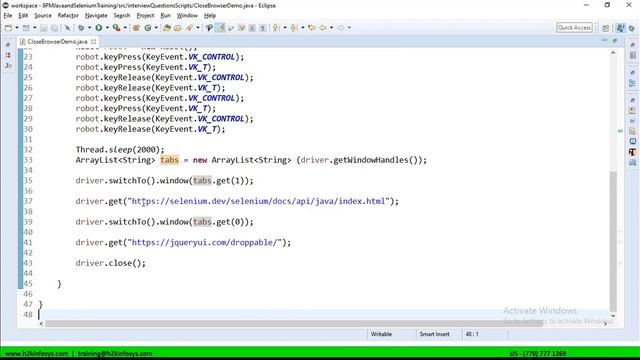The height and width of the screenshot is (360, 640).
Task: Open the Project menu
Action: pos(145,16)
